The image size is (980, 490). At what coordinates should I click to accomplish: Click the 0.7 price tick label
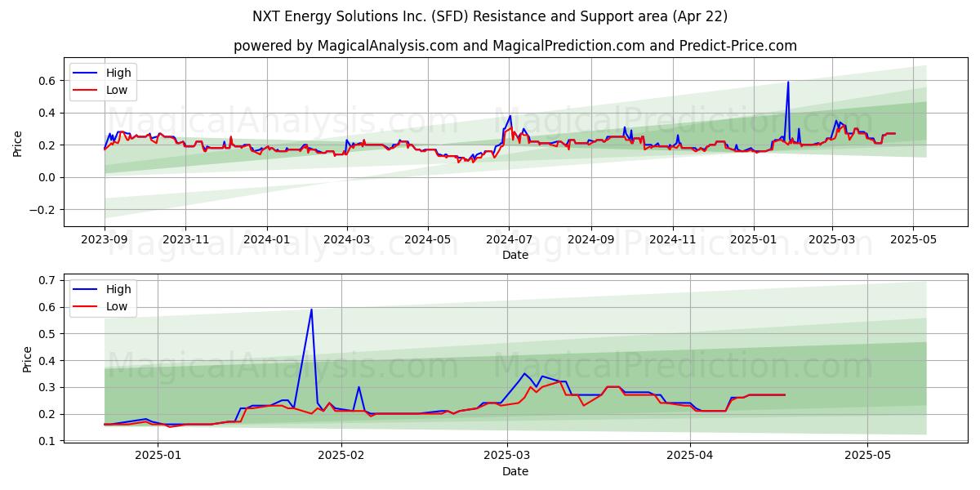click(48, 280)
